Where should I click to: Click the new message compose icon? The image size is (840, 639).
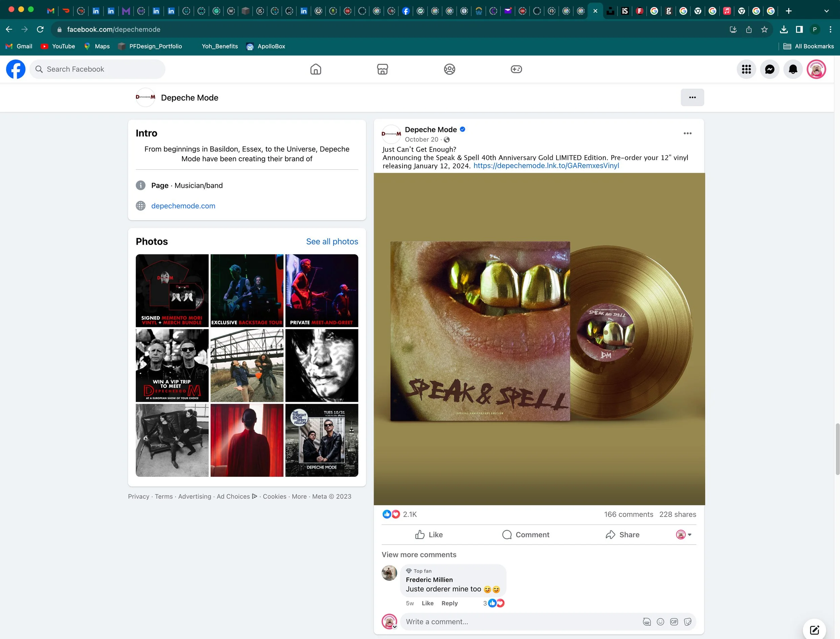814,630
